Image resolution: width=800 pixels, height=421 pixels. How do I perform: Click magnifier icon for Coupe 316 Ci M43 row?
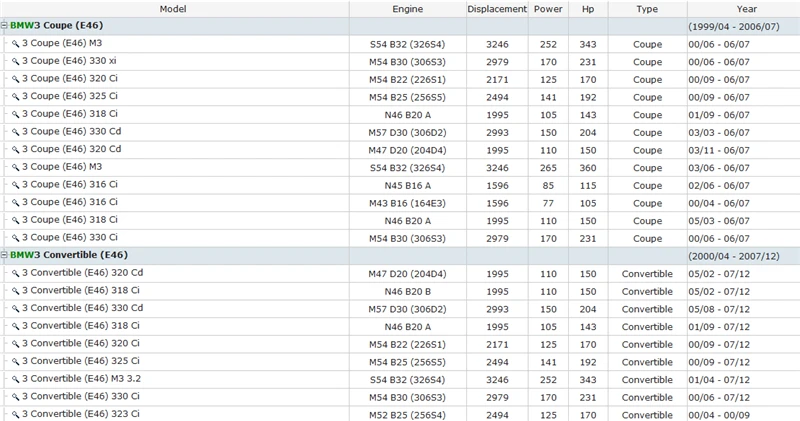pyautogui.click(x=15, y=203)
